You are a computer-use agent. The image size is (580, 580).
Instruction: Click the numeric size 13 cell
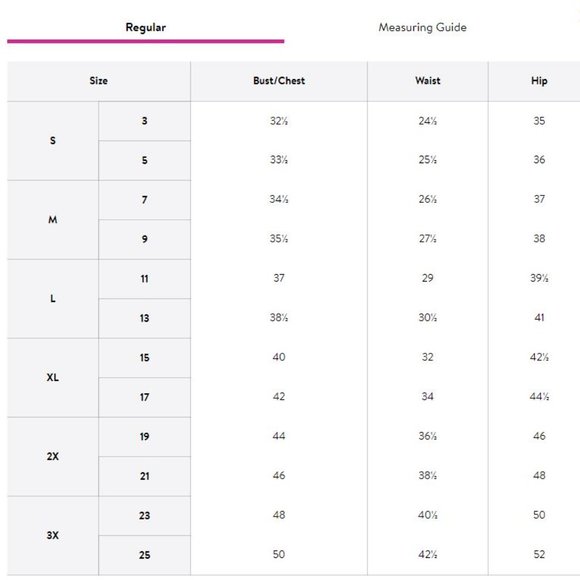coord(145,318)
